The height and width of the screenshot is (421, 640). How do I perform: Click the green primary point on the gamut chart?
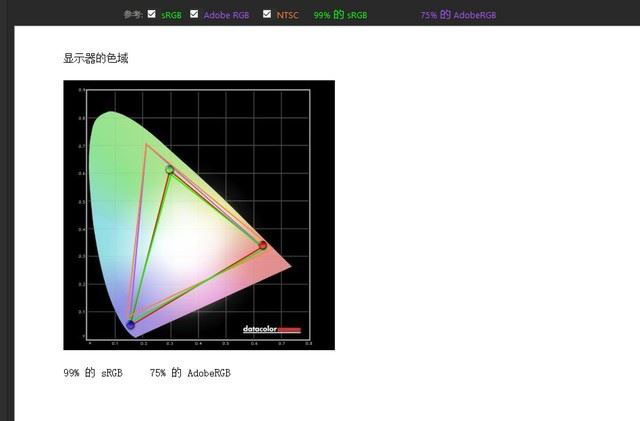(x=170, y=169)
